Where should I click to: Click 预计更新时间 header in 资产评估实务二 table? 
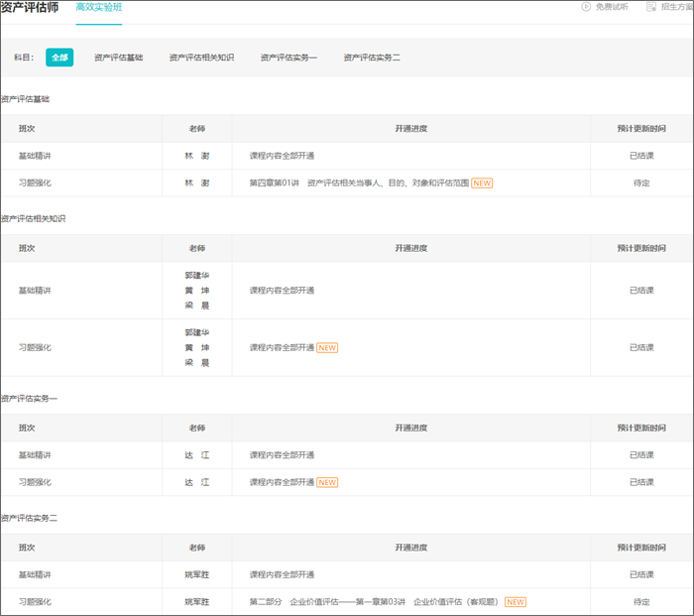[641, 548]
